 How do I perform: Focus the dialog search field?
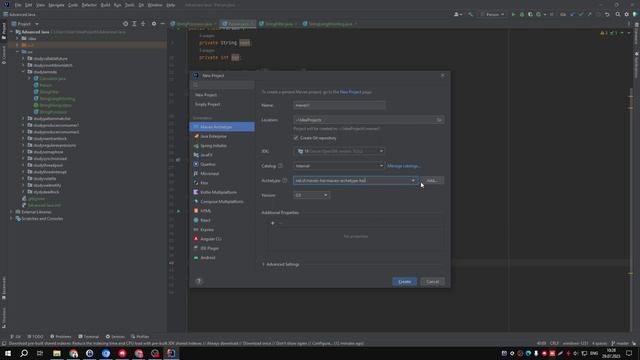[222, 85]
